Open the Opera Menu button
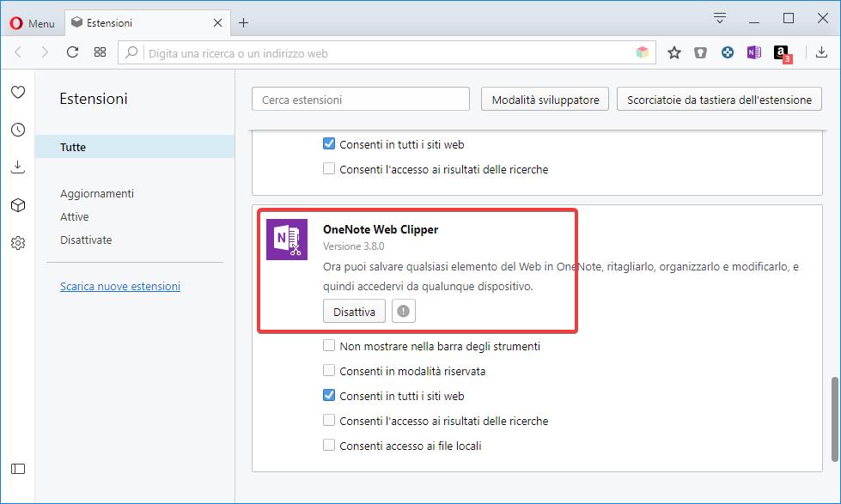 pos(32,23)
